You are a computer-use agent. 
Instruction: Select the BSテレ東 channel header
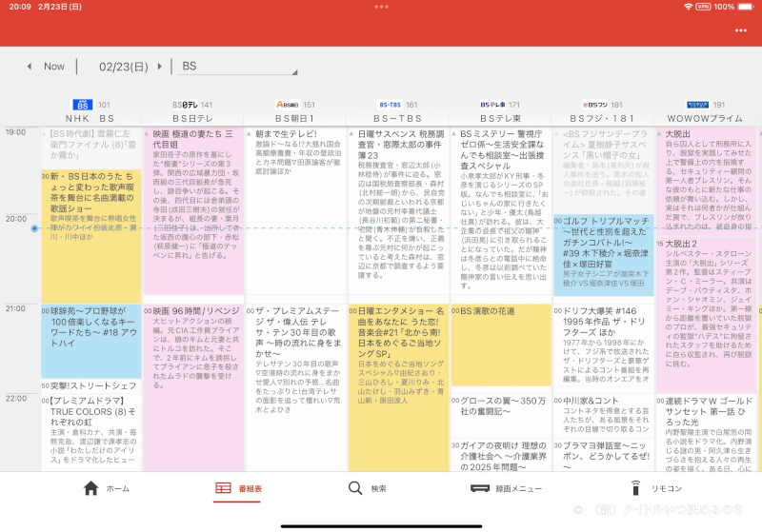coord(501,118)
